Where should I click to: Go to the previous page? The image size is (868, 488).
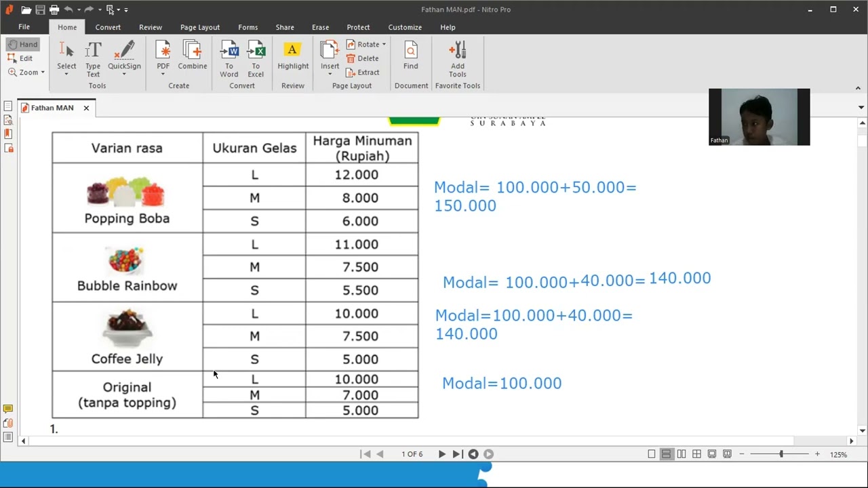coord(380,454)
